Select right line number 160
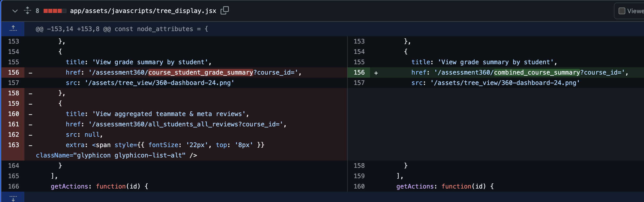Screen dimensions: 644x202 [359, 186]
